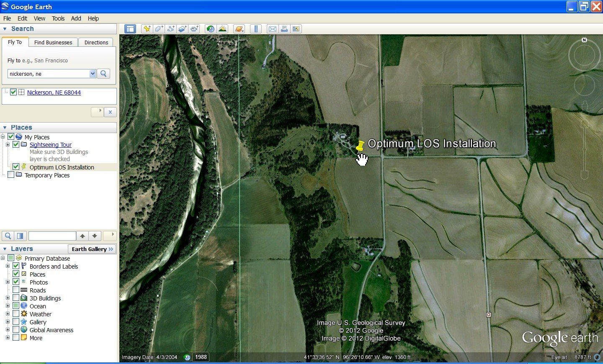Click the 1988 historical imagery button

point(201,357)
